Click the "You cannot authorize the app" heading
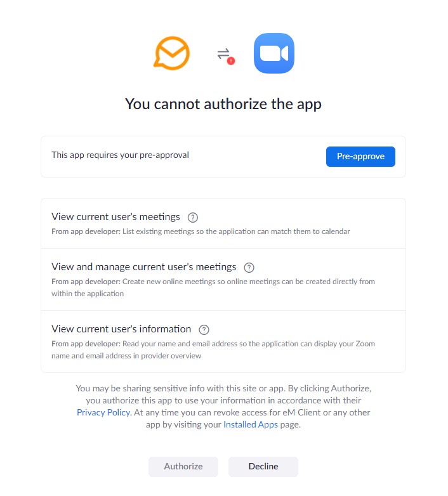 click(223, 104)
